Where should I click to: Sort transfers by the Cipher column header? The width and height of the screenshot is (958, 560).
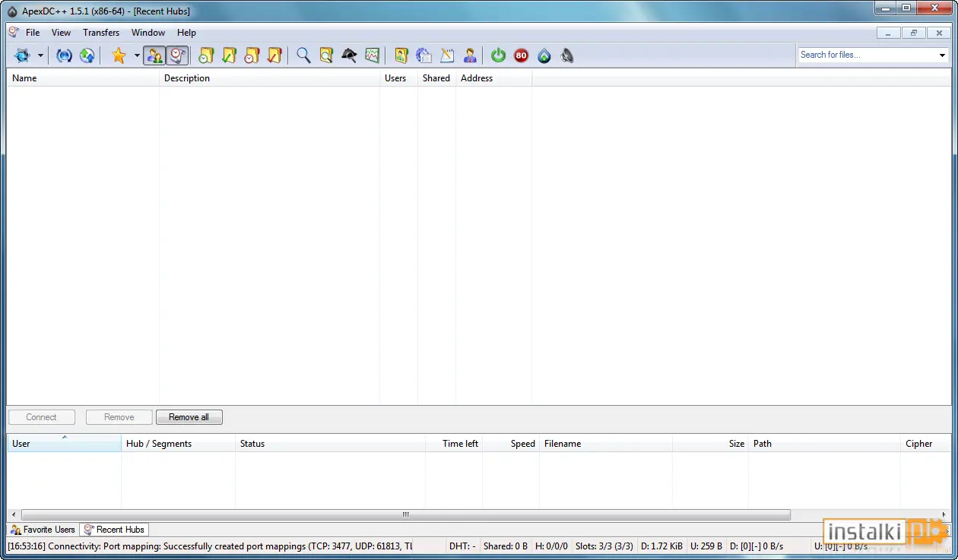(926, 444)
